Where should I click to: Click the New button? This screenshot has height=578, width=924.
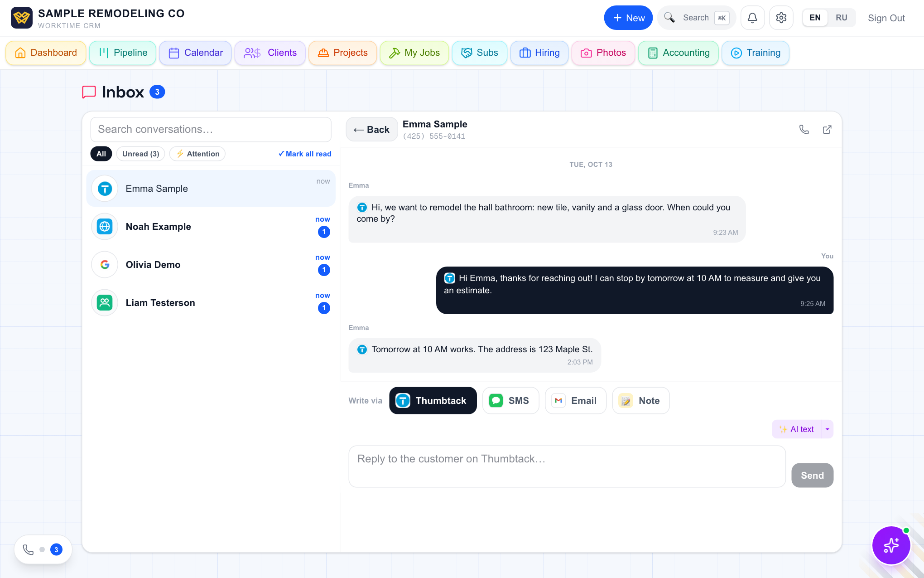628,18
